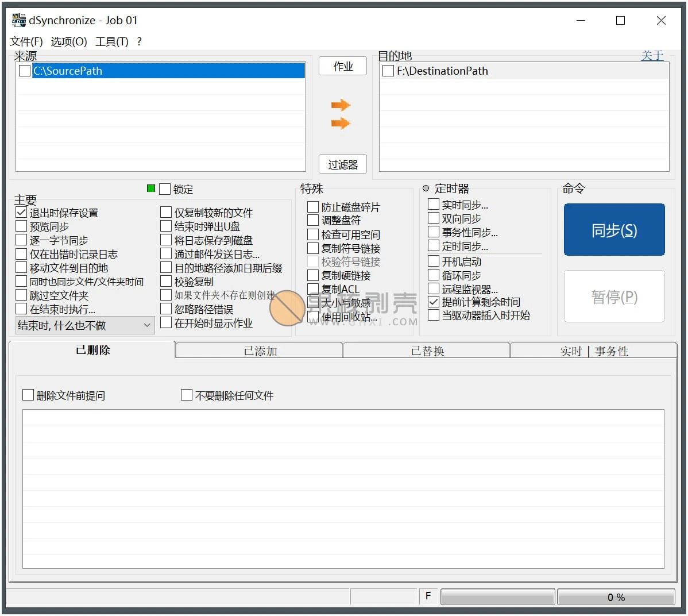Screen dimensions: 688x616
Task: Click the 0 % progress bar
Action: (616, 597)
